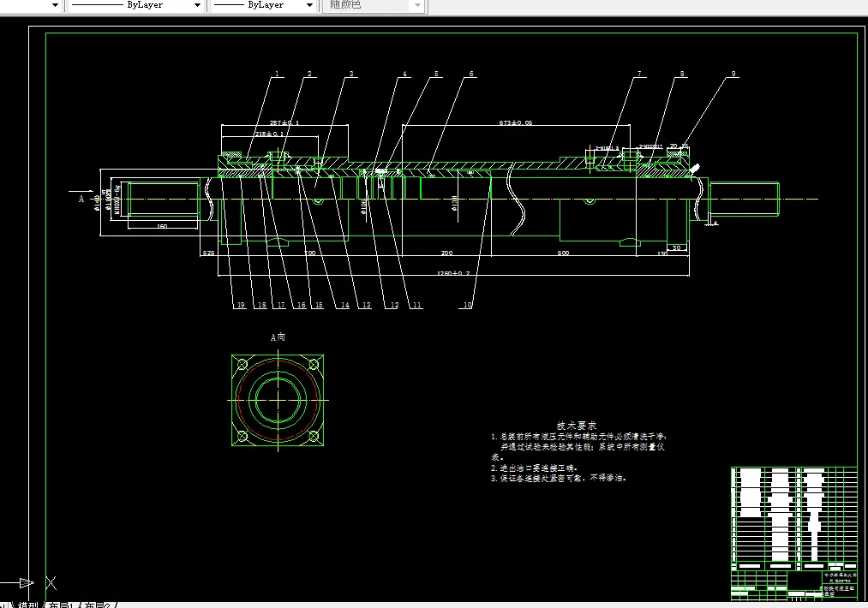
Task: Select the A向 view label
Action: click(278, 337)
